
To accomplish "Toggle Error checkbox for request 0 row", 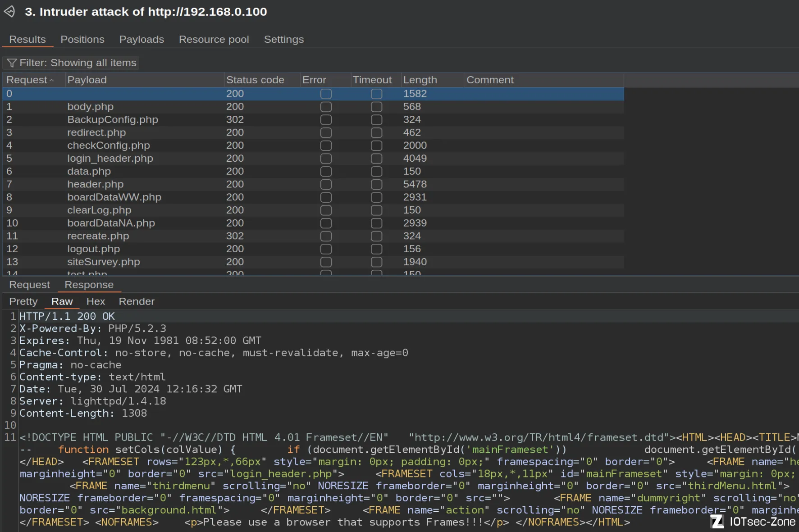I will coord(326,94).
